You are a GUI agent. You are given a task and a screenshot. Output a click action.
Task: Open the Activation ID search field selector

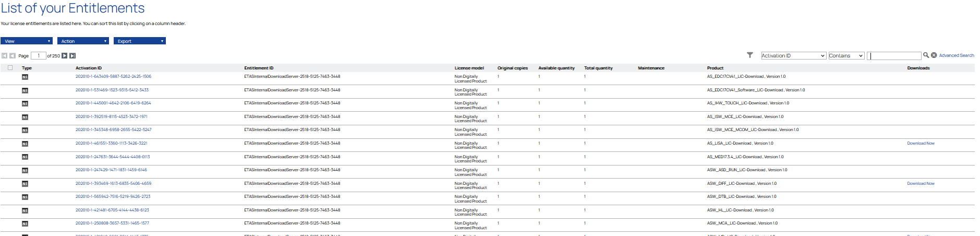[793, 56]
